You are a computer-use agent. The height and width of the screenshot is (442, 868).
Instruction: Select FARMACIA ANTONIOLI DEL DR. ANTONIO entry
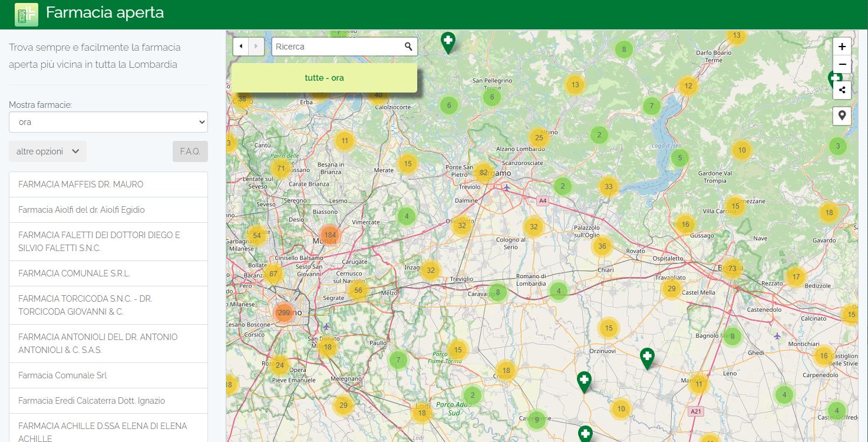[108, 344]
